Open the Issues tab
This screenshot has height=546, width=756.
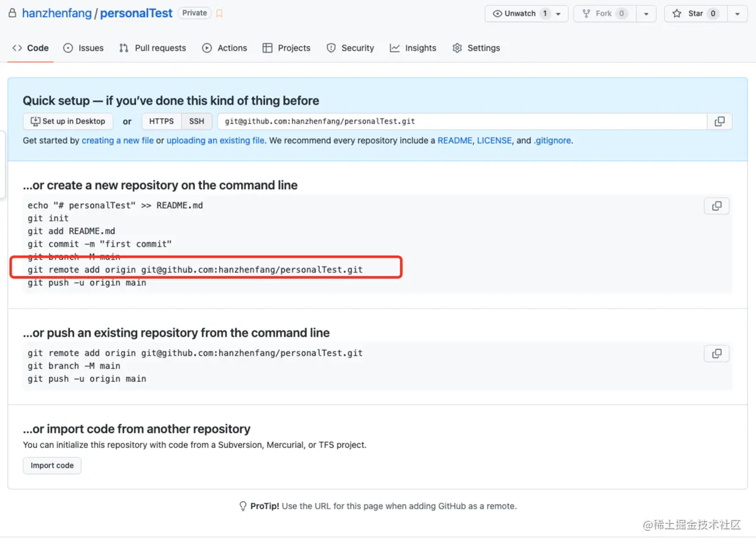coord(84,48)
